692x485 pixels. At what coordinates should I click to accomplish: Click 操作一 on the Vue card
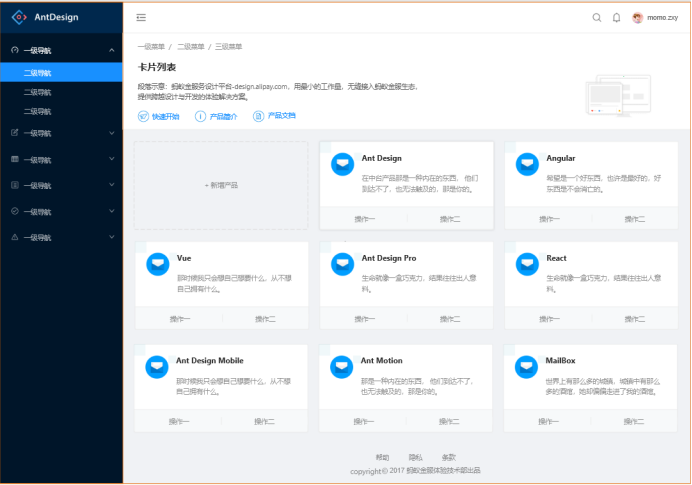pyautogui.click(x=180, y=319)
